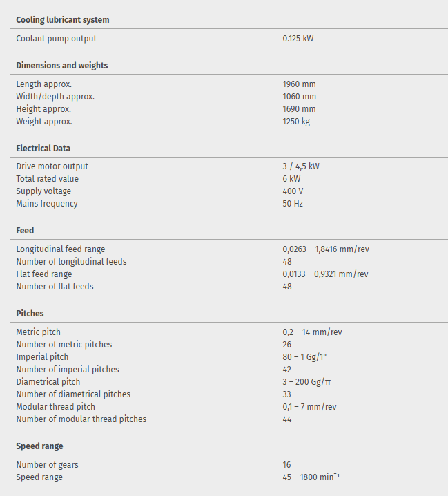Click the Feed section heading

[26, 231]
